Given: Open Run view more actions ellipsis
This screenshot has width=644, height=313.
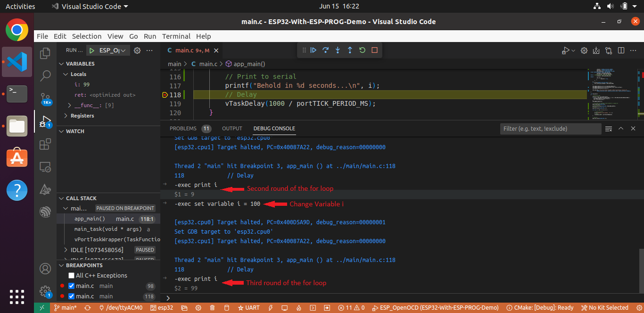Looking at the screenshot, I should pyautogui.click(x=149, y=50).
